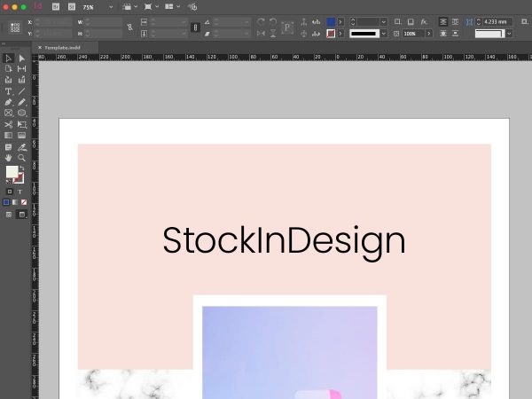Select the Hand tool
The image size is (532, 399).
(9, 158)
